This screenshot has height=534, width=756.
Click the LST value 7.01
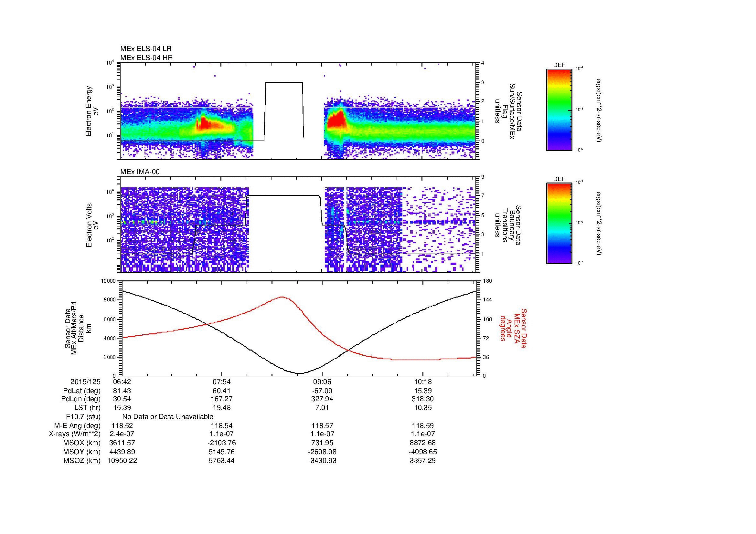(x=322, y=408)
